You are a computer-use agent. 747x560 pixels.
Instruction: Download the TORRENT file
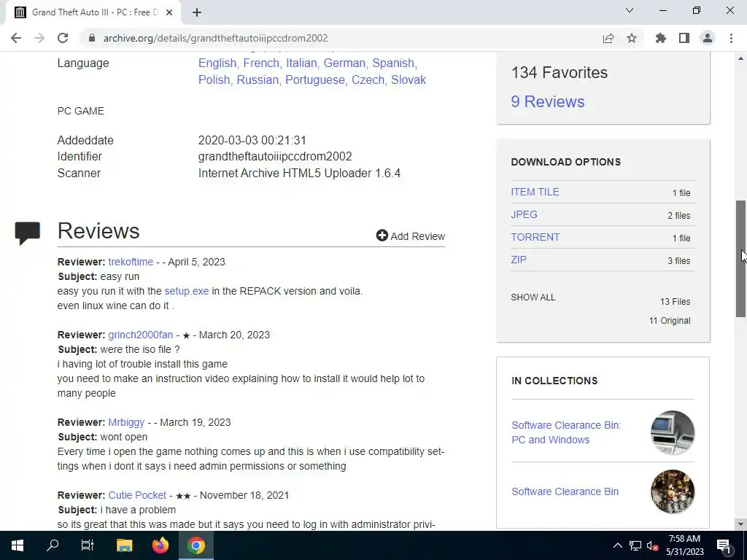(x=535, y=237)
